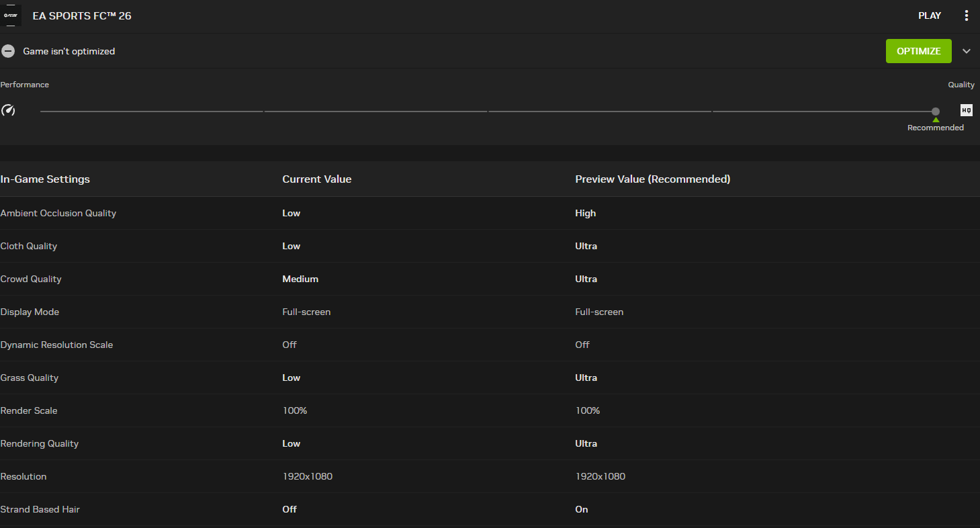The image size is (980, 528).
Task: Click the Grass Quality Ultra preview value
Action: point(586,378)
